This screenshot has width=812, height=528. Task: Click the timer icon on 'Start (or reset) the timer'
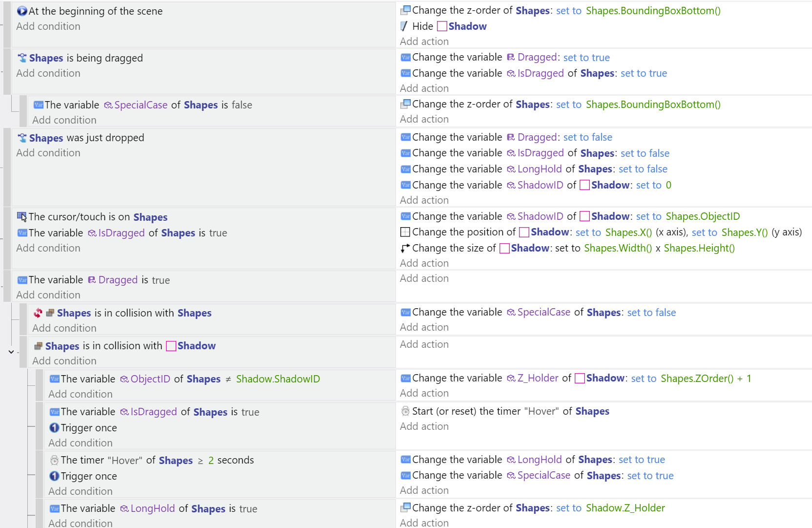tap(405, 411)
